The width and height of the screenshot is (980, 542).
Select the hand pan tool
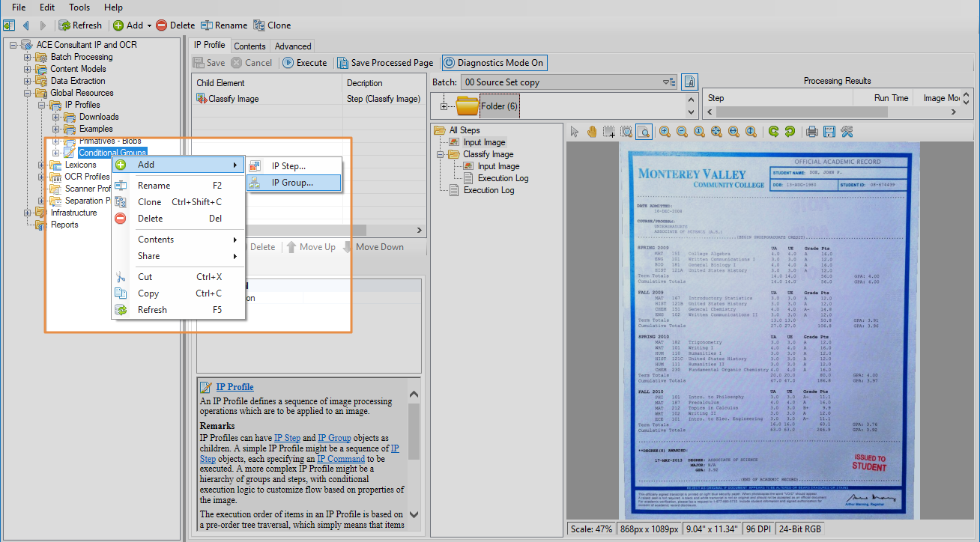[592, 132]
